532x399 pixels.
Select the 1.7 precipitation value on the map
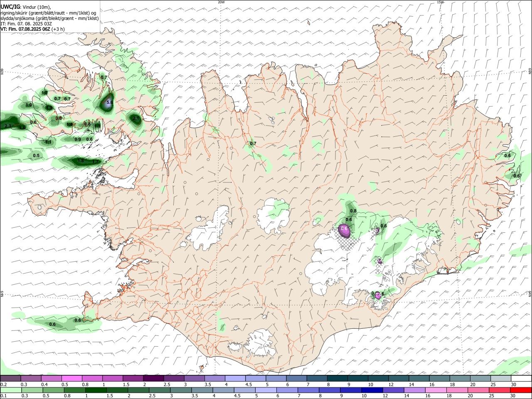pyautogui.click(x=96, y=162)
